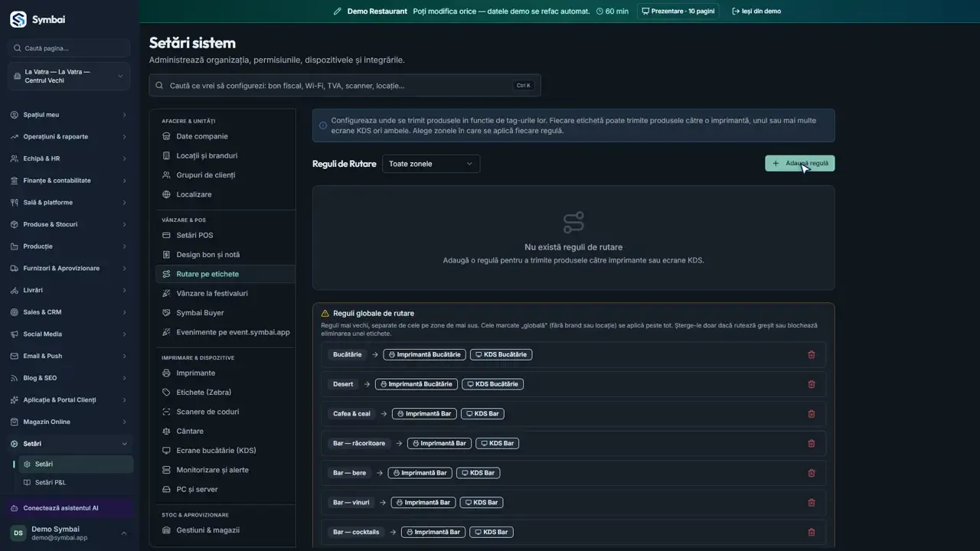Click the Imprimante printer icon in settings list
The width and height of the screenshot is (980, 551).
point(167,373)
